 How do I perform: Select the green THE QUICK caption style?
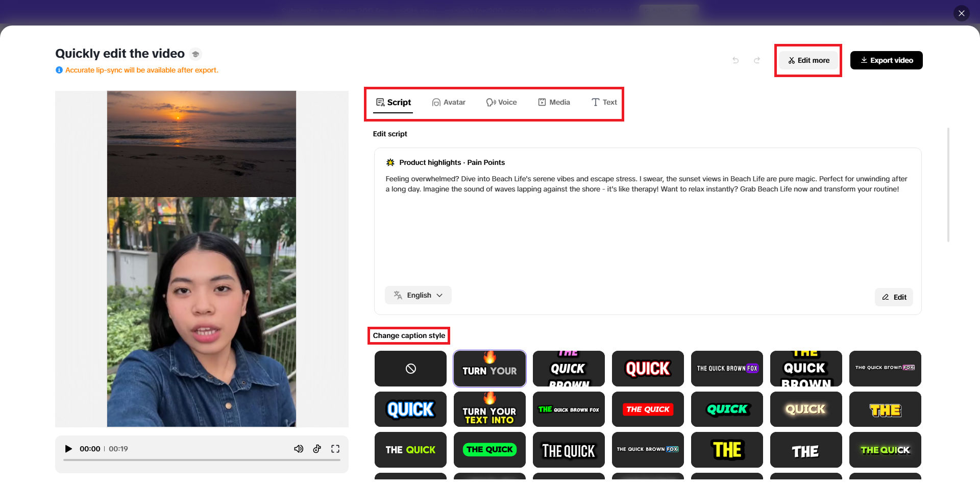(489, 450)
